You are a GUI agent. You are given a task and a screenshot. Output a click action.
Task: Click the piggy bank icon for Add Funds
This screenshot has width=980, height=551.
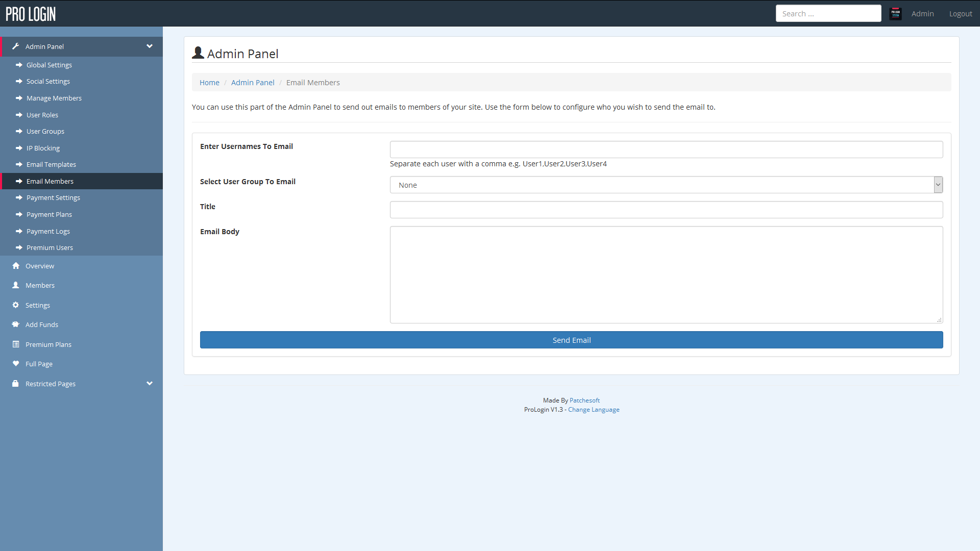(16, 324)
